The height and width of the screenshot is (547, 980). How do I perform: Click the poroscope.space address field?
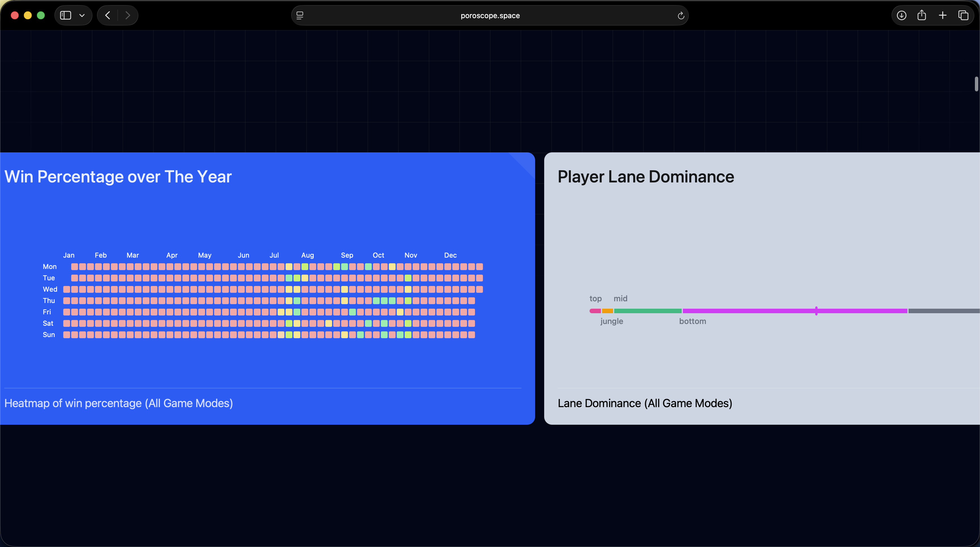(x=490, y=16)
